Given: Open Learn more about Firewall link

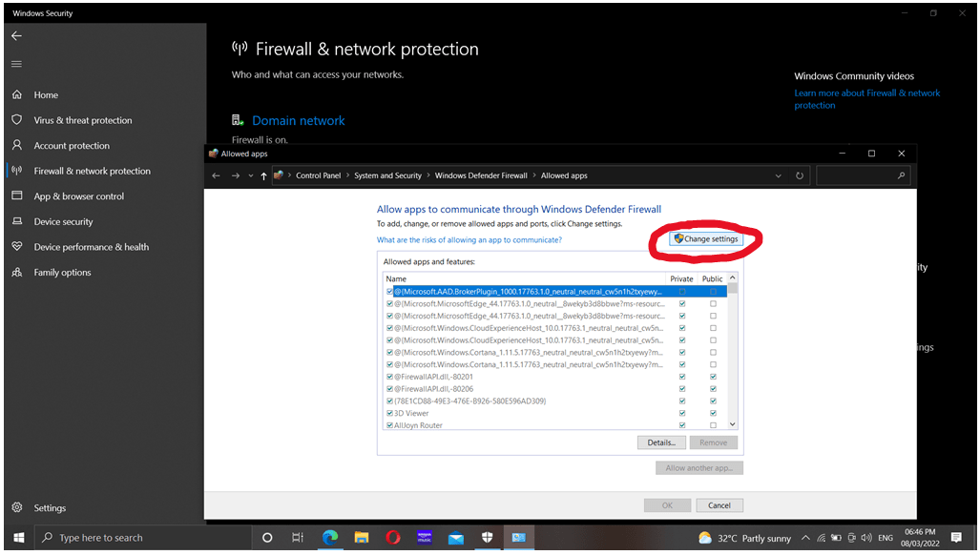Looking at the screenshot, I should [x=867, y=92].
